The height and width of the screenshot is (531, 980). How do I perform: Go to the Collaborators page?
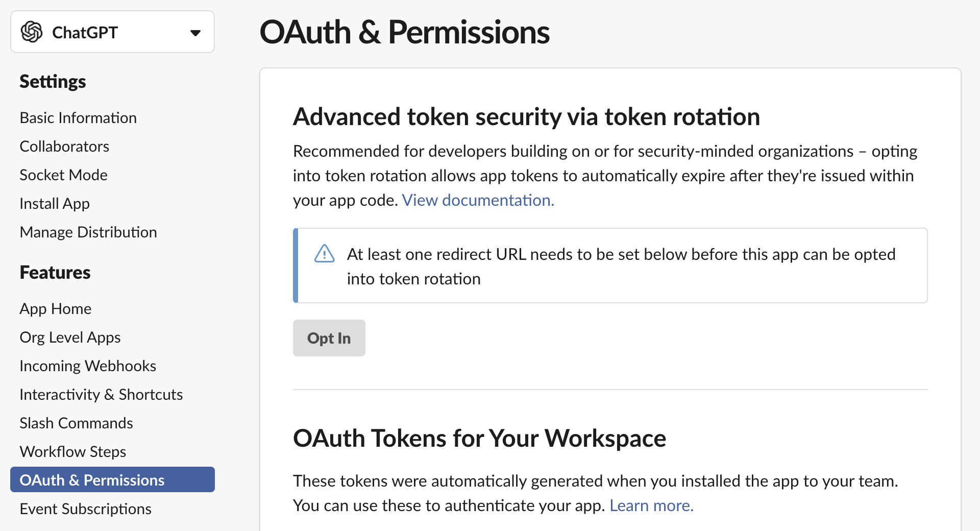click(x=64, y=147)
